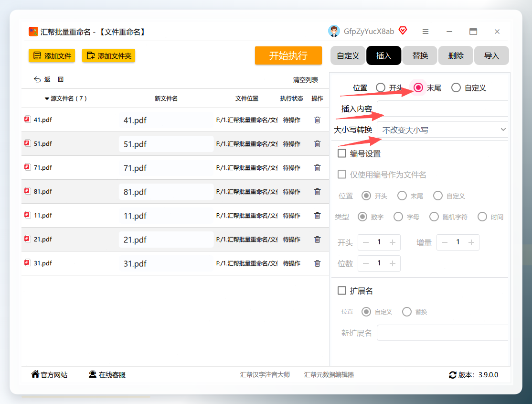Click the PDF file icon of 41.pdf
This screenshot has height=404, width=532.
tap(28, 119)
